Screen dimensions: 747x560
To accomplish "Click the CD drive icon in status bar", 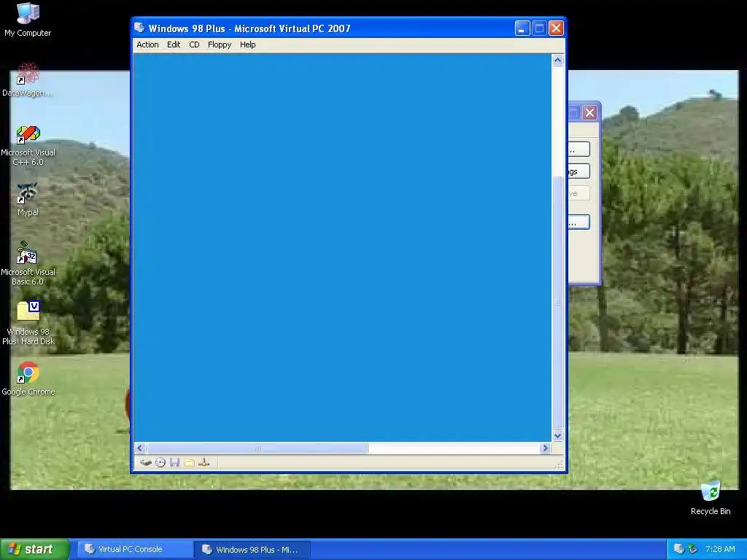I will (160, 462).
